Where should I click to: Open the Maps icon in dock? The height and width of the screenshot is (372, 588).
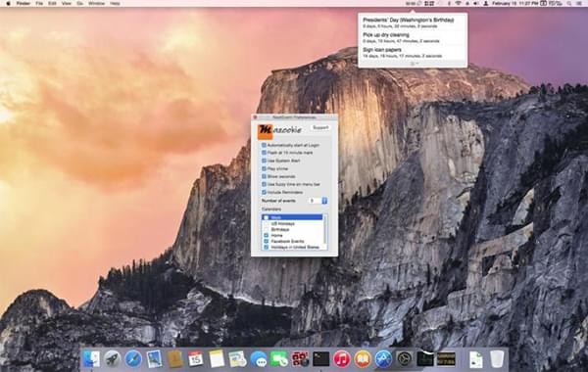[237, 359]
